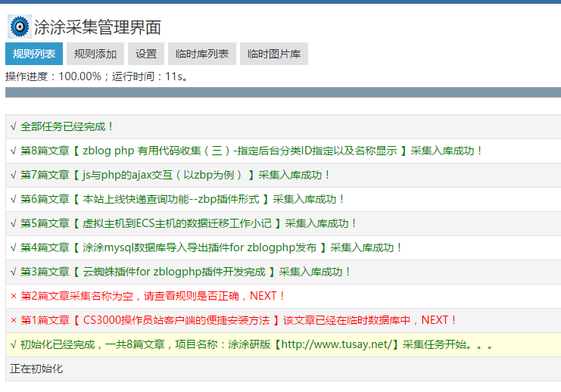Click the grey progress bar
The image size is (561, 392).
tap(283, 92)
